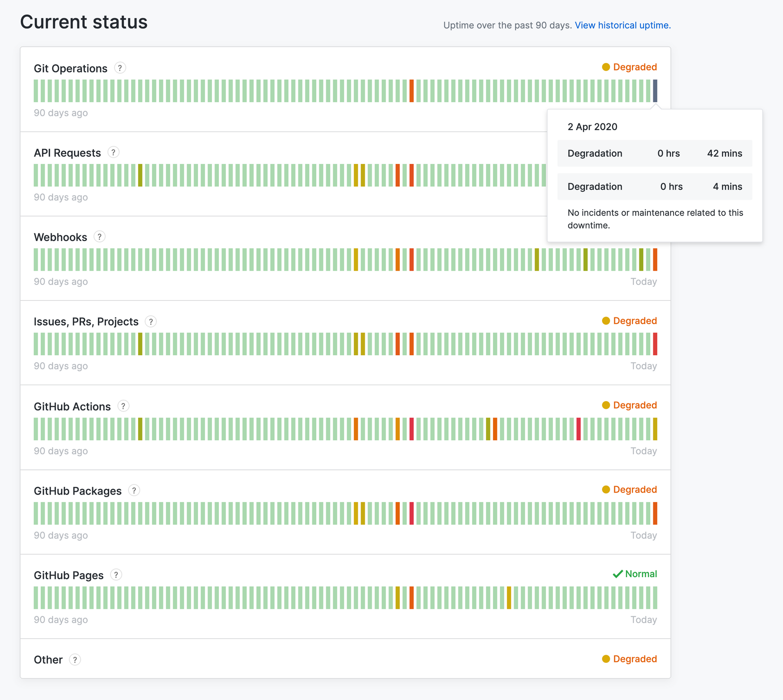Select today's dark blue bar in Git Operations
Viewport: 783px width, 700px height.
click(x=655, y=91)
